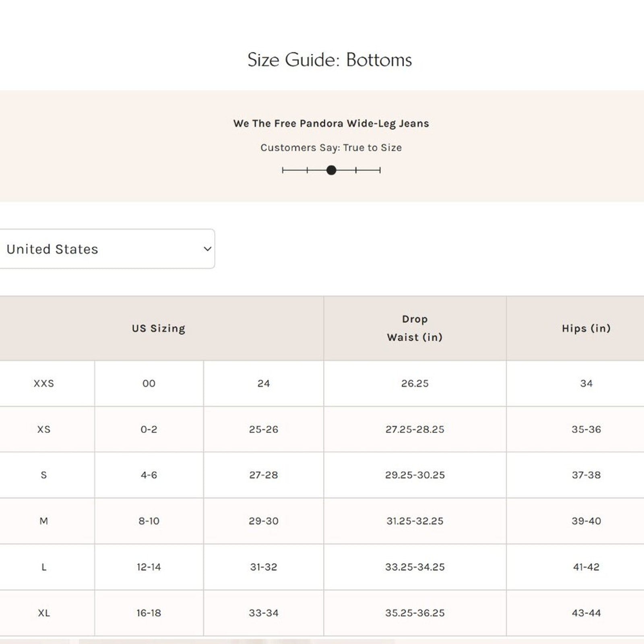
Task: Click the XS size row label
Action: tap(44, 429)
